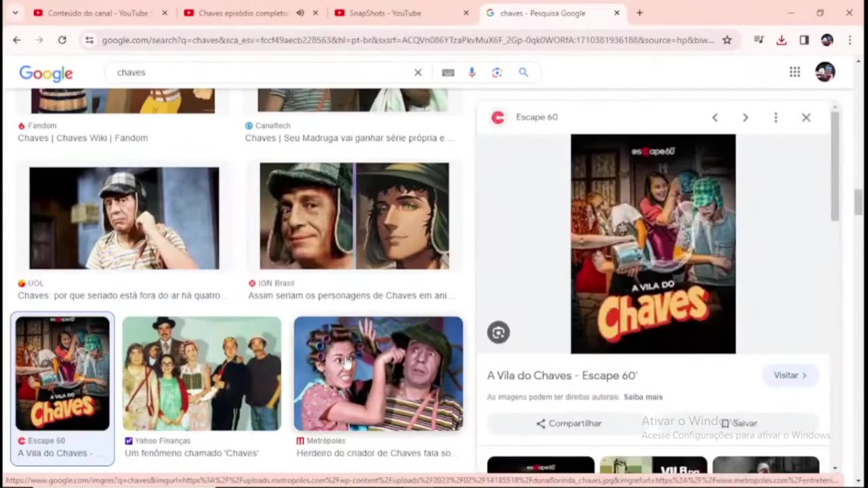
Task: Submit search with magnifier icon
Action: tap(524, 73)
